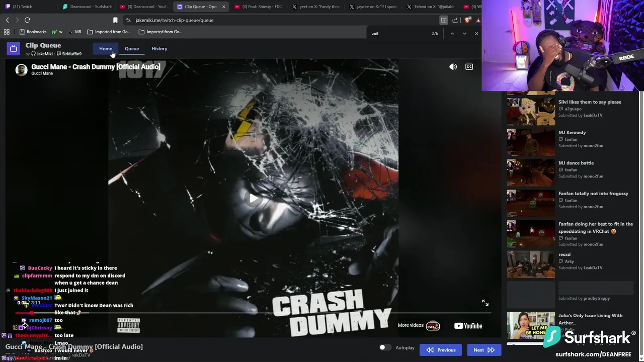This screenshot has height=362, width=644.
Task: Click the find-in-page search field
Action: coord(397,33)
